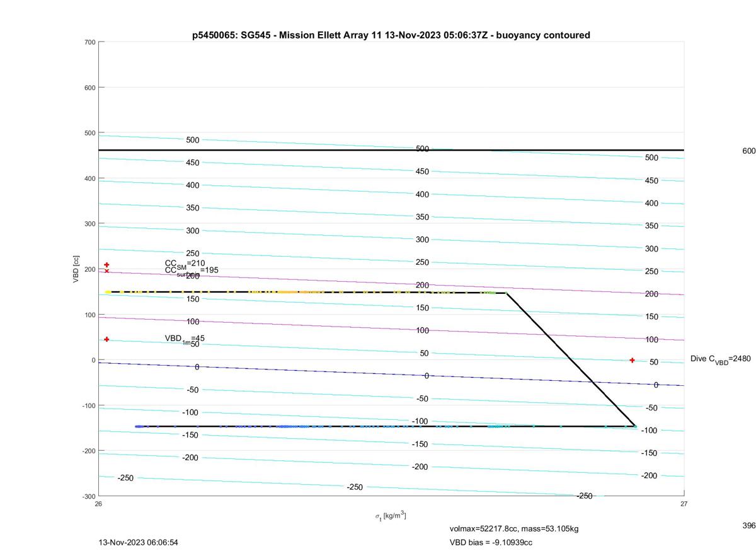756x558 pixels.
Task: Select the 'VBD [cc]' y-axis label
Action: [76, 269]
